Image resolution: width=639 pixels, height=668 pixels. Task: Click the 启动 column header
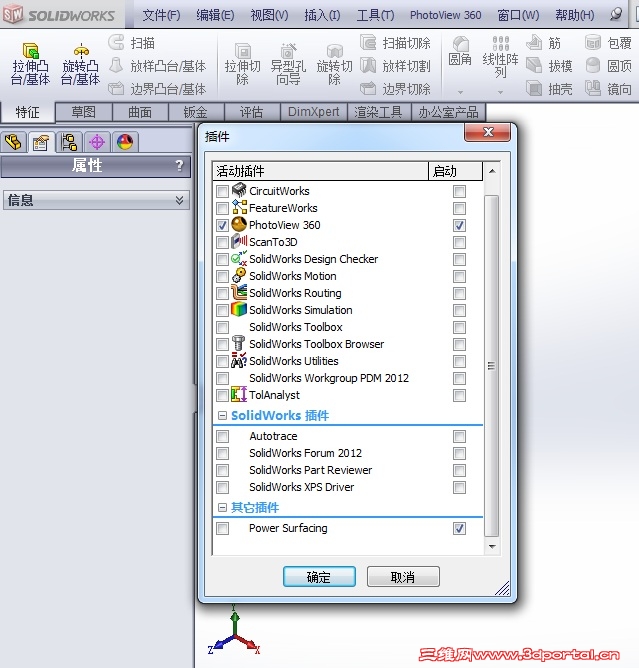coord(455,171)
